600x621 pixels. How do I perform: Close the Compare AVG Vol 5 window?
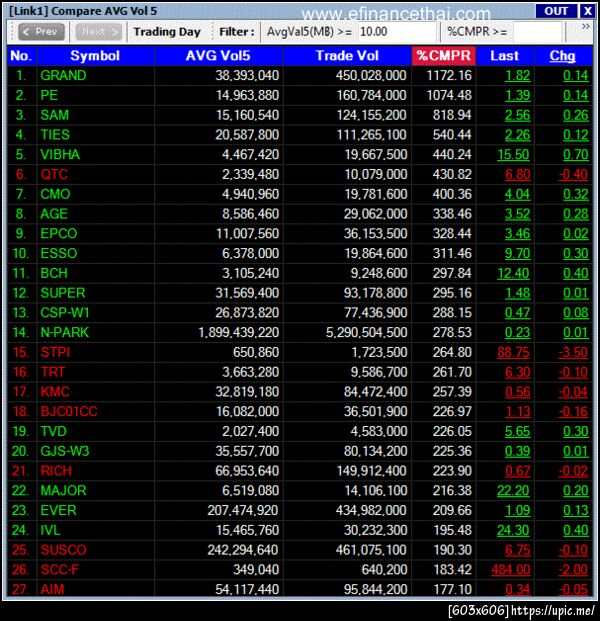[x=587, y=11]
